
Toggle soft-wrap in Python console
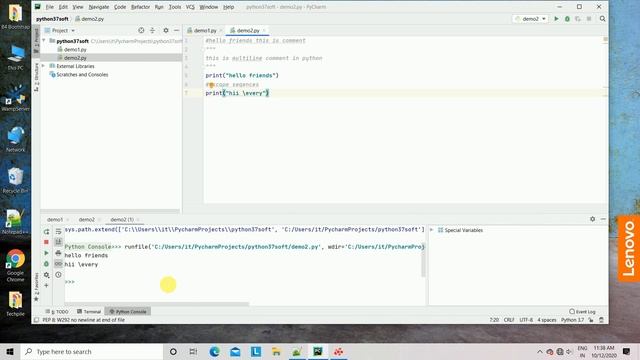[58, 231]
